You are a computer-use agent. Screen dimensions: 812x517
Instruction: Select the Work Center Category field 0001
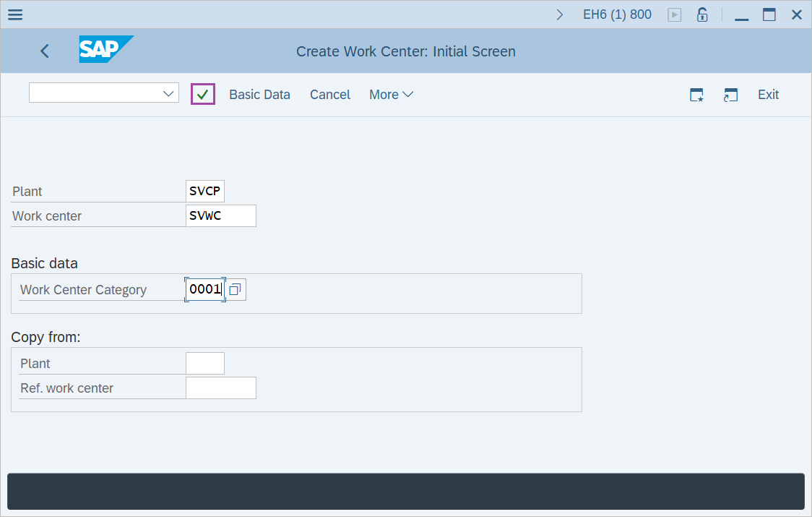(204, 289)
